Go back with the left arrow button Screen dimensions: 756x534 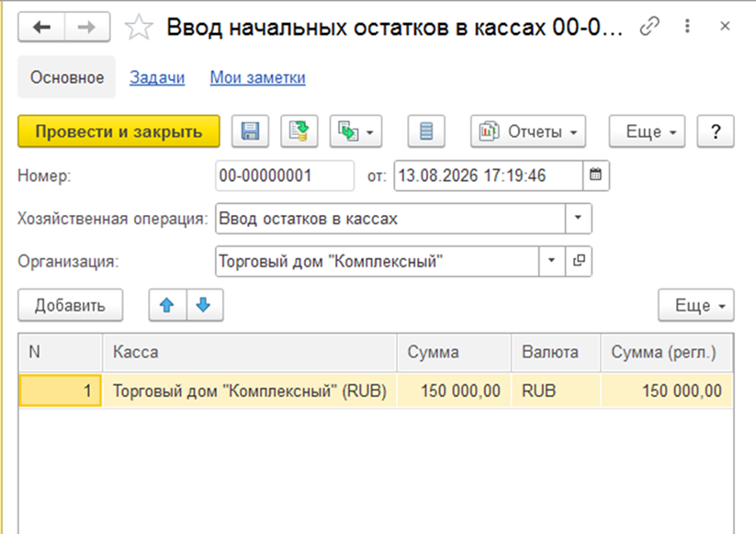tap(41, 27)
